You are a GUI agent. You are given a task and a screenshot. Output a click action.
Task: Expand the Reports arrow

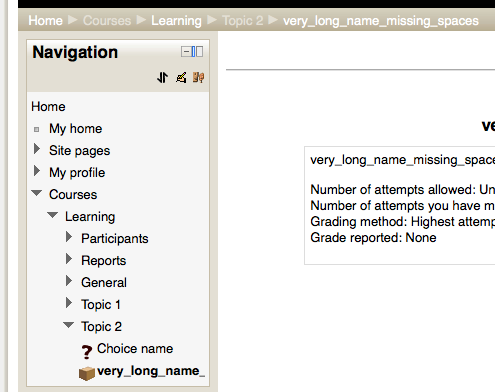[x=69, y=259]
